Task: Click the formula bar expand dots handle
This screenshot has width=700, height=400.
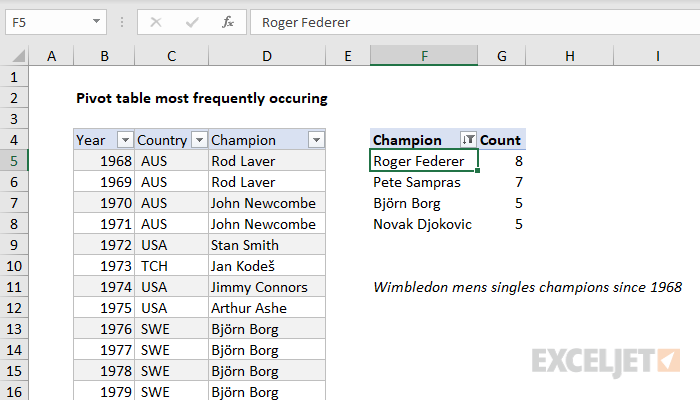Action: pos(122,22)
